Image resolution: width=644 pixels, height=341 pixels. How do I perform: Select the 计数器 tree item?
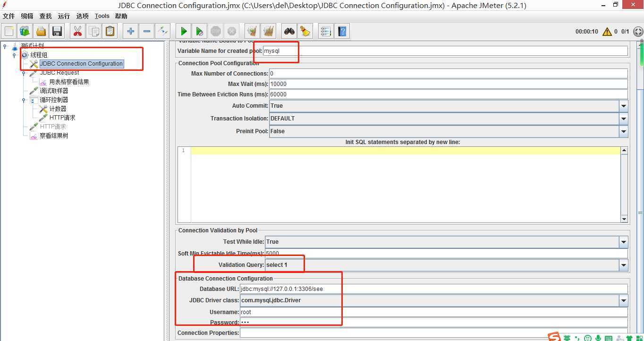[x=58, y=109]
